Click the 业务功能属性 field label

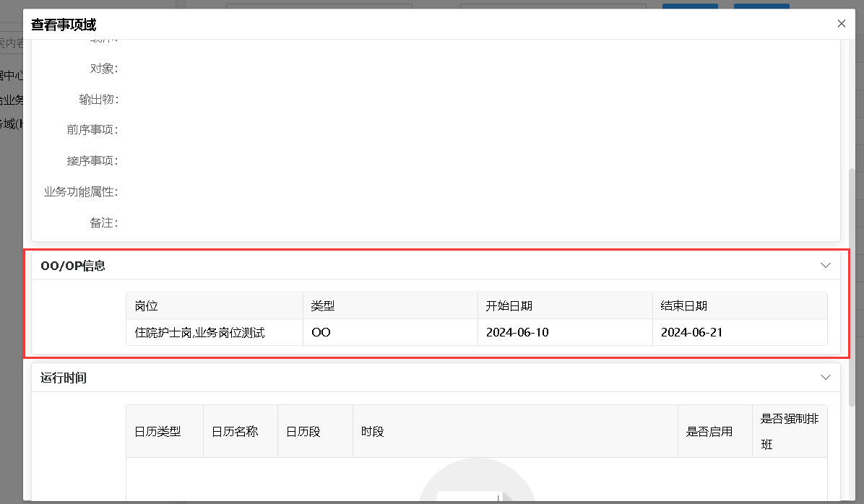pyautogui.click(x=81, y=192)
